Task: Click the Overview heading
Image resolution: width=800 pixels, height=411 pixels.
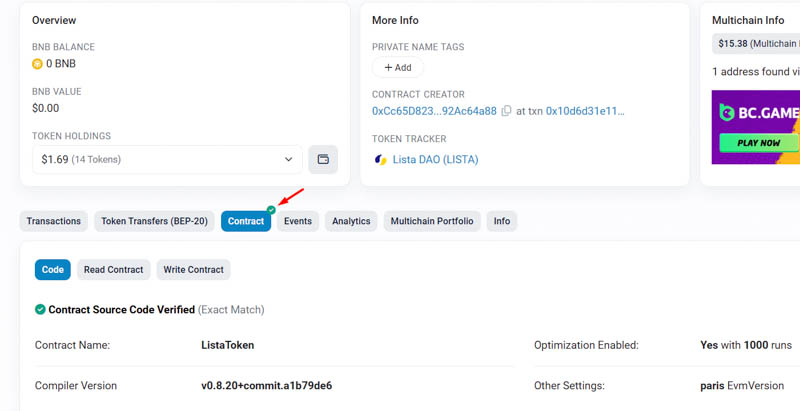Action: pyautogui.click(x=54, y=20)
